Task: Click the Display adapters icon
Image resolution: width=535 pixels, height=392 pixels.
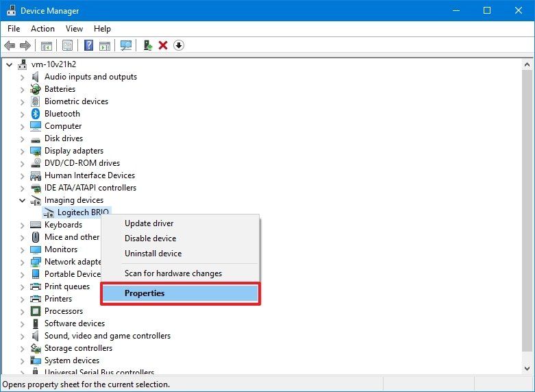Action: tap(36, 151)
